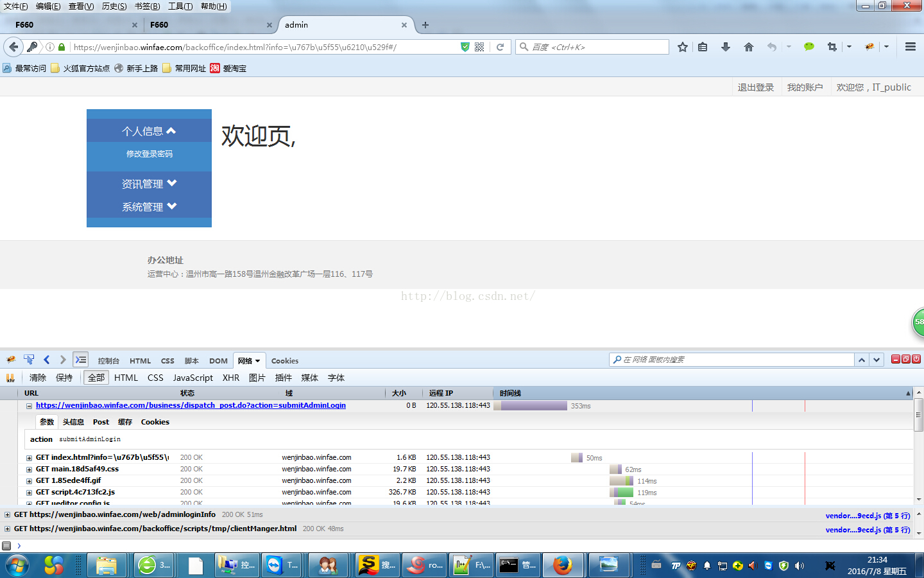
Task: Go forward in Firebug panel history
Action: (x=63, y=360)
